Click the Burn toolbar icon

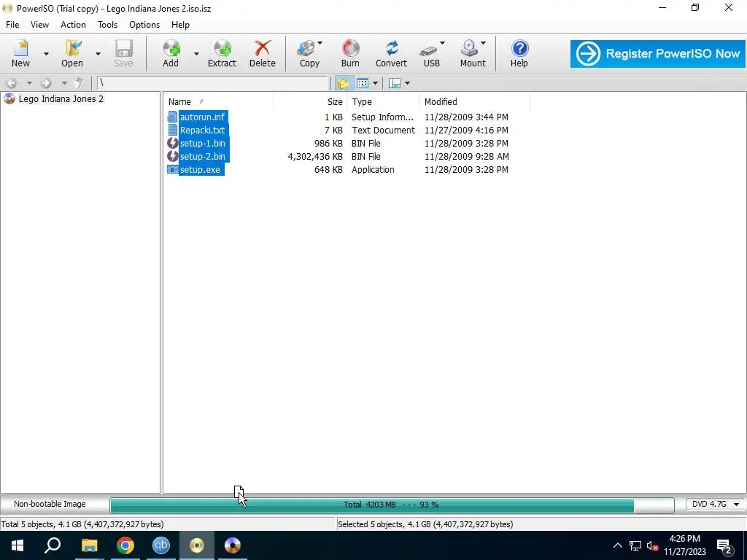(350, 52)
